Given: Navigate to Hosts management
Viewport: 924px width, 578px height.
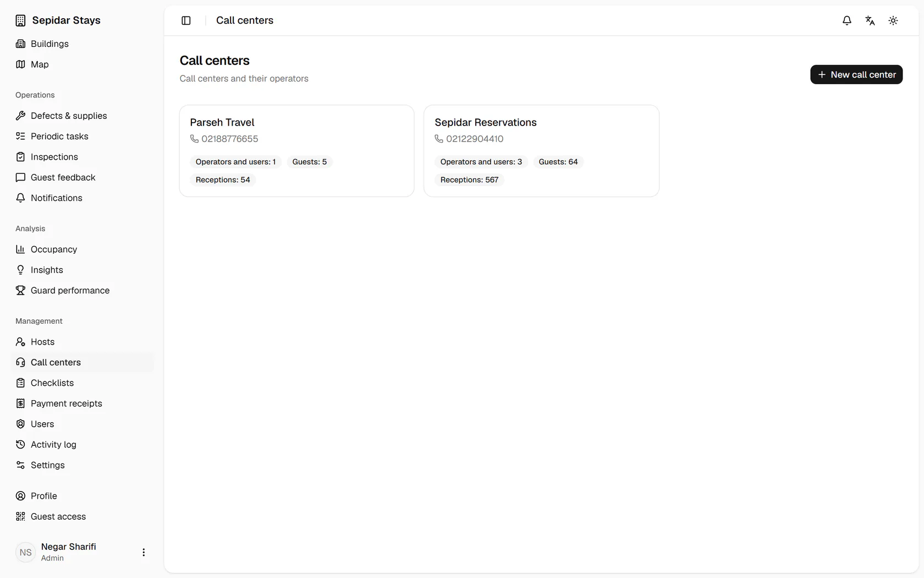Looking at the screenshot, I should 82,342.
